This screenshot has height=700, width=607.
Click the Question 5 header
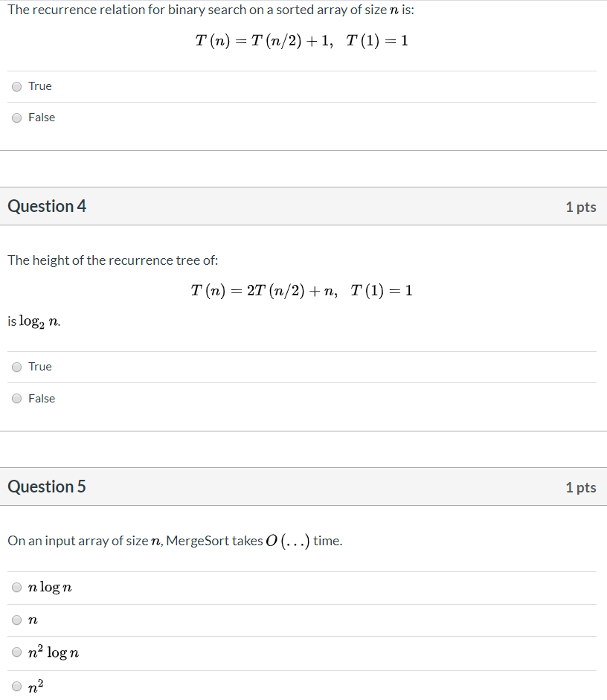point(47,487)
